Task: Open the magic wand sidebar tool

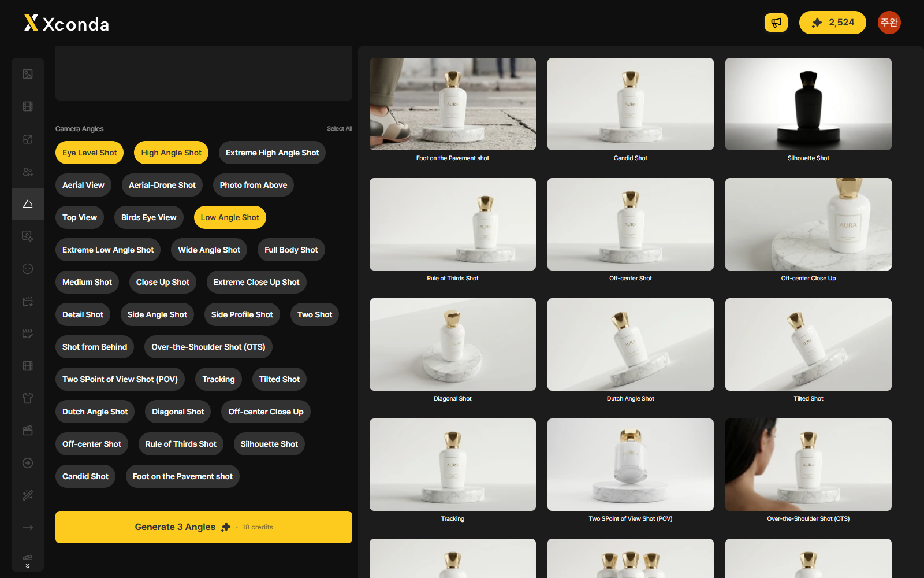Action: [x=28, y=495]
